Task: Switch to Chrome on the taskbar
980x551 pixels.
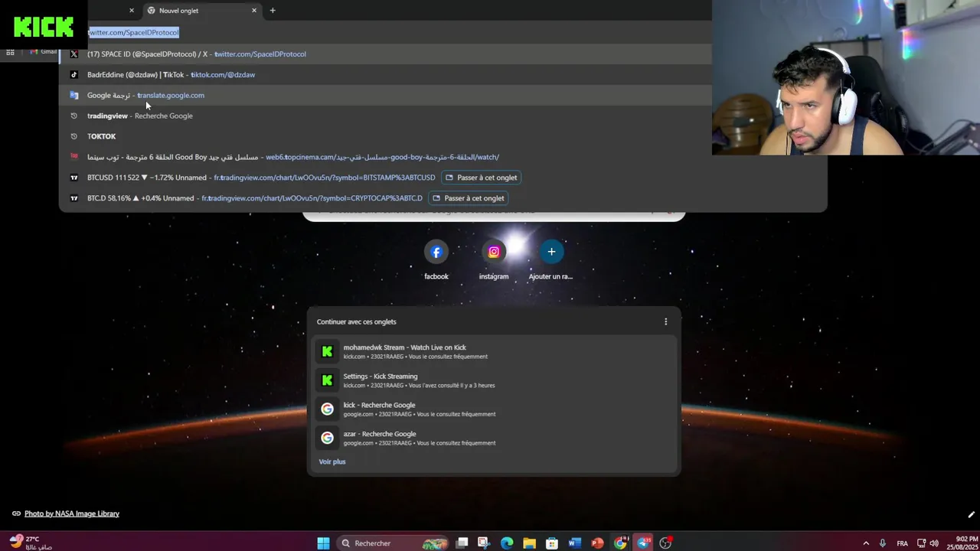Action: pos(620,543)
